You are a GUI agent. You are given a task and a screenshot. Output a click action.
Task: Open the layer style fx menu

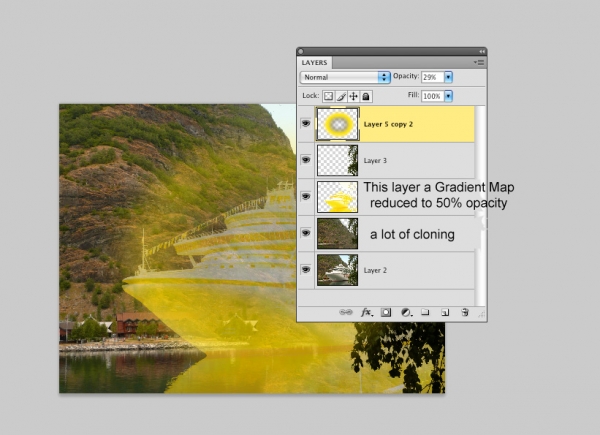tap(367, 312)
